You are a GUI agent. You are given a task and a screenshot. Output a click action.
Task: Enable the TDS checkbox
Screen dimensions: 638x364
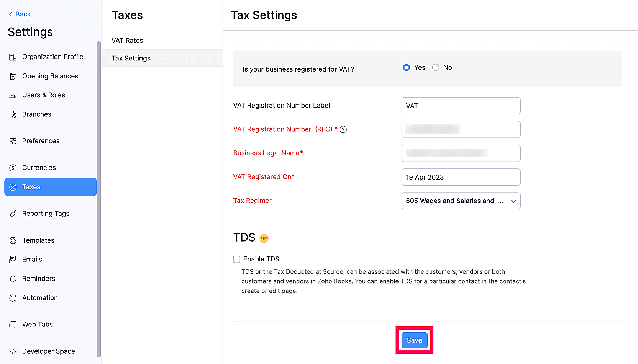pos(236,259)
